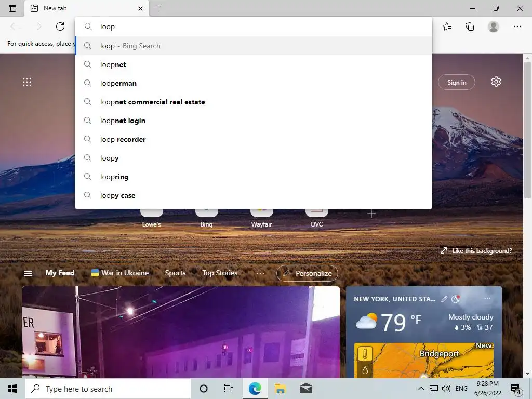
Task: Open volume control tray icon
Action: click(x=446, y=389)
